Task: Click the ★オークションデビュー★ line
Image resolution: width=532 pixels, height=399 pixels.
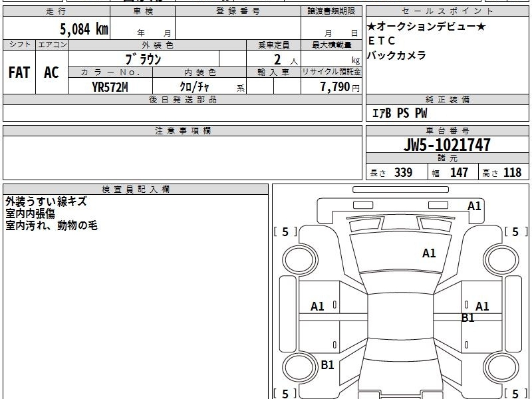Action: point(426,27)
